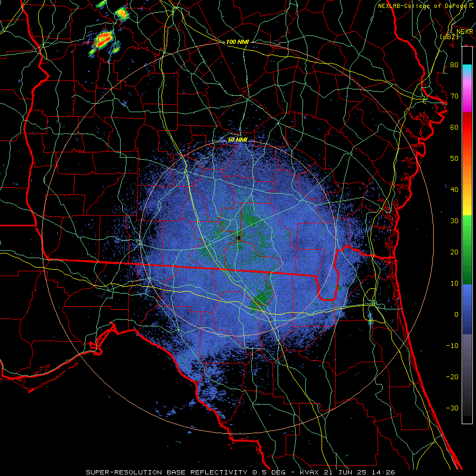Screen dimensions: 476x476
Task: Click the 60 dBZ scale label
Action: pyautogui.click(x=454, y=127)
